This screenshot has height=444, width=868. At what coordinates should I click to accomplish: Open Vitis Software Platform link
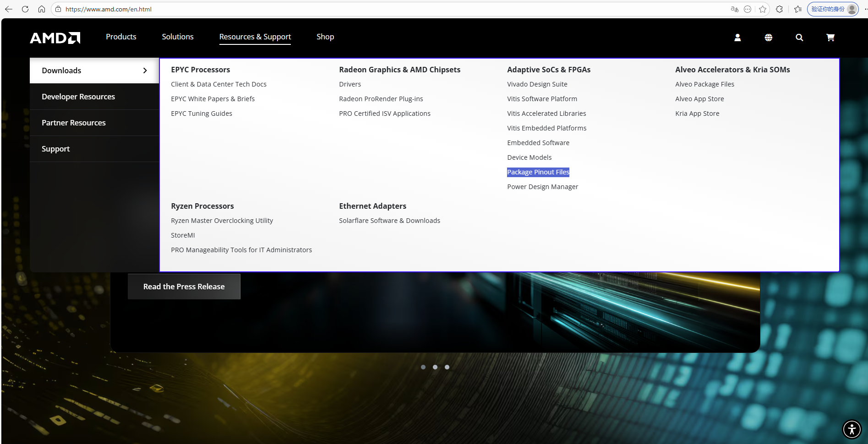coord(542,99)
